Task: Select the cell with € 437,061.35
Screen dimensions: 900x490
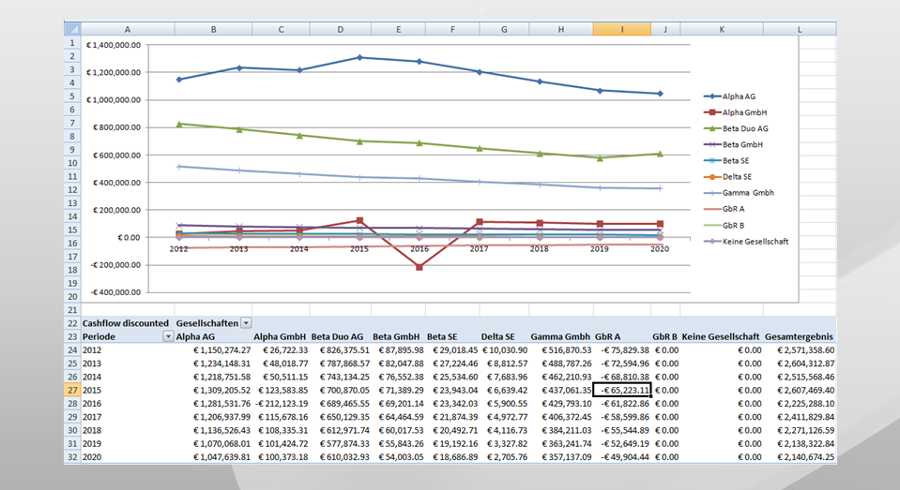Action: coord(560,390)
